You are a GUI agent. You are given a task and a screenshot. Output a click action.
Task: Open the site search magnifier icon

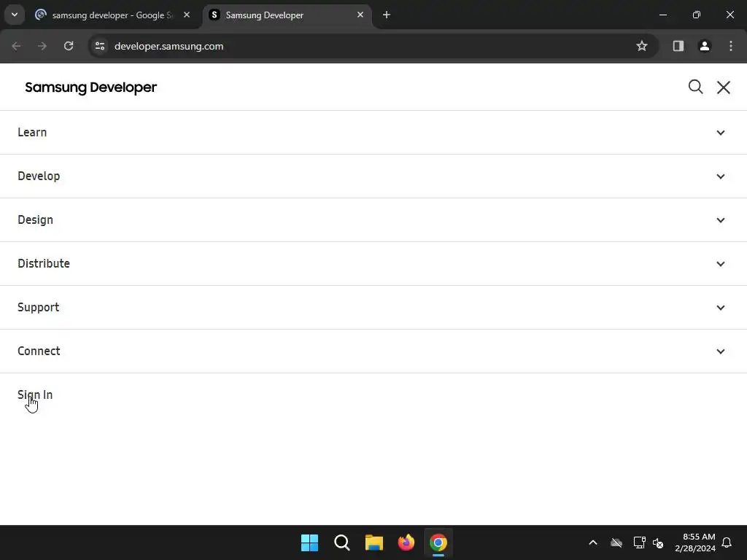[x=695, y=87]
